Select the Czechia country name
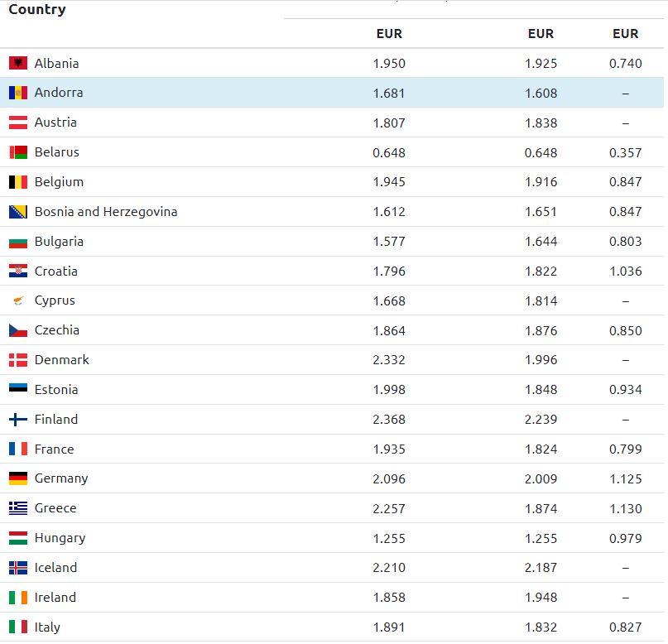 pos(57,330)
